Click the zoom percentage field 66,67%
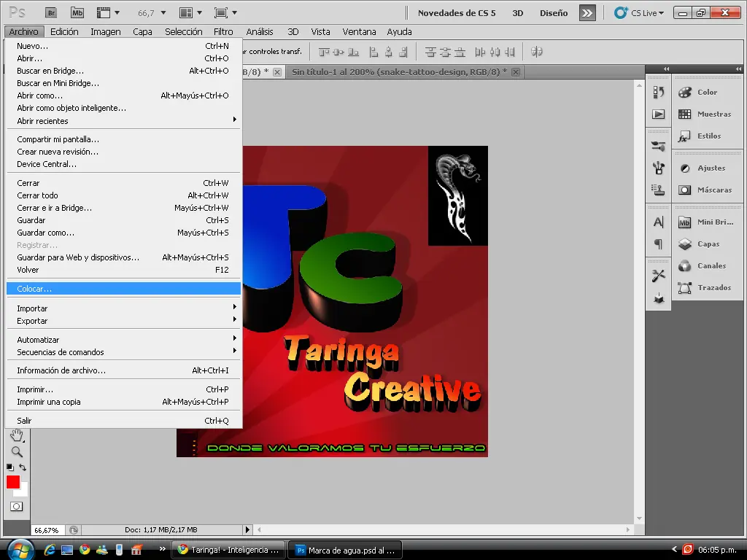 click(x=47, y=530)
